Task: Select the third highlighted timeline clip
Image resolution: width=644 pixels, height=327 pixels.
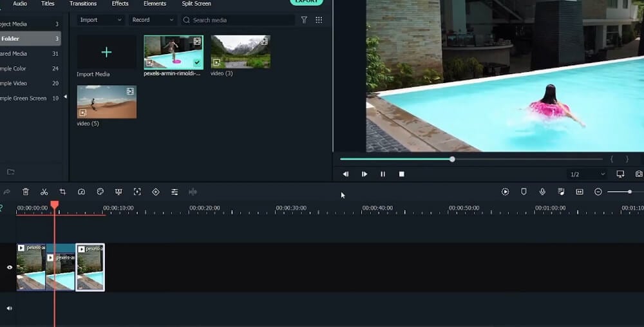Action: coord(90,267)
